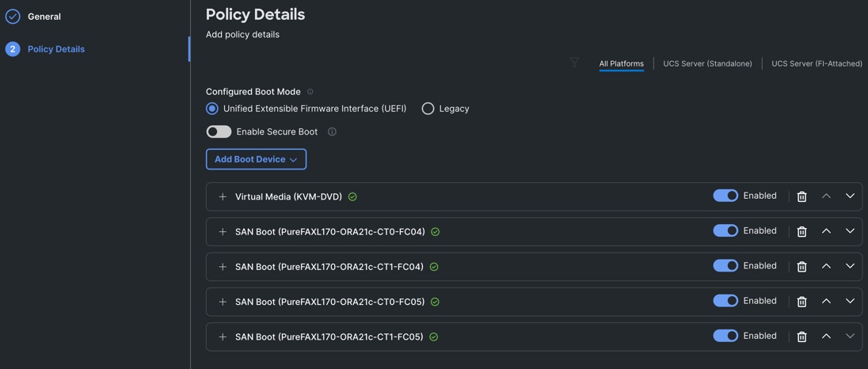The height and width of the screenshot is (369, 868).
Task: Open the Add Boot Device dropdown
Action: point(256,159)
